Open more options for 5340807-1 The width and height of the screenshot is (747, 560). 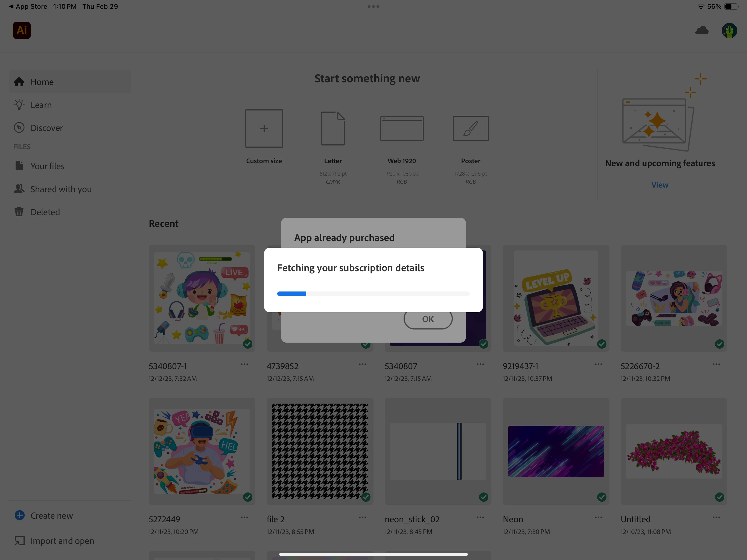(244, 364)
